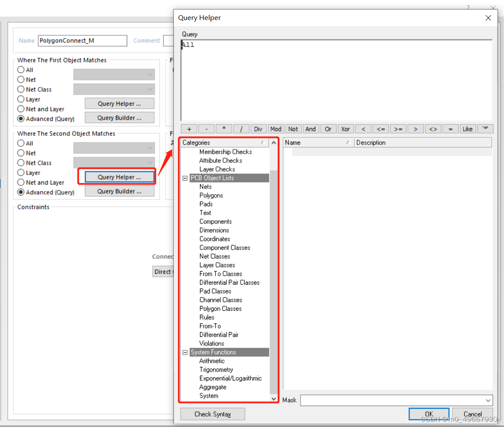This screenshot has height=427, width=504.
Task: Open Query Builder for first object
Action: pos(119,118)
